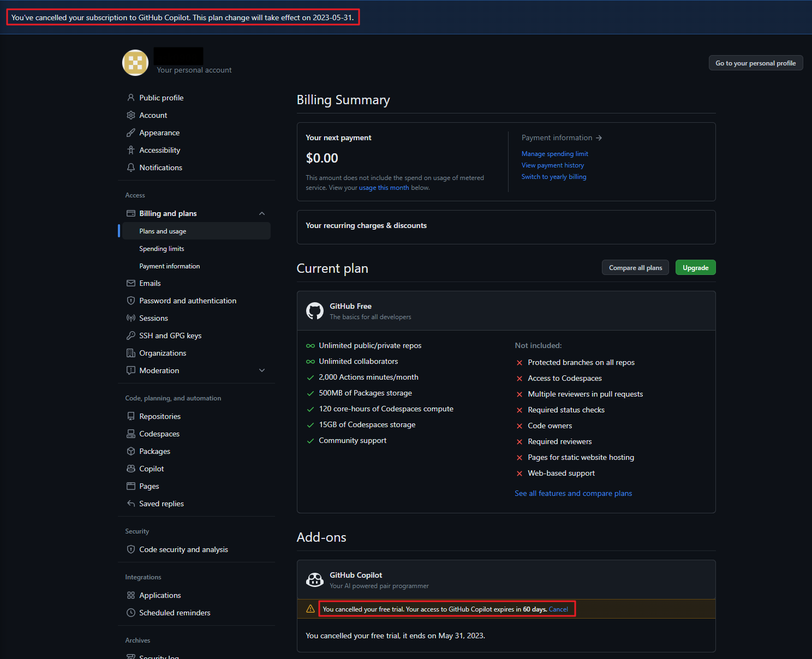
Task: Click the '2,000 Actions minutes/month' feature text
Action: (368, 377)
